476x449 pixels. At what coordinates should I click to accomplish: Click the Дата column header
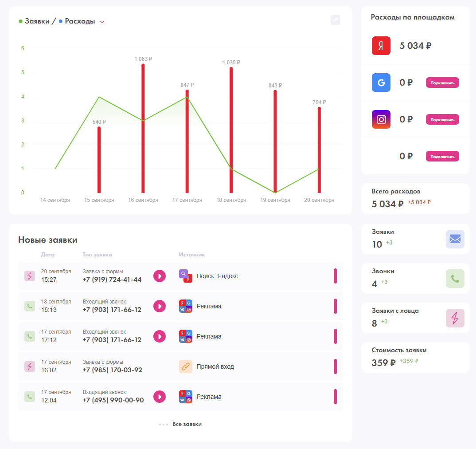(48, 255)
